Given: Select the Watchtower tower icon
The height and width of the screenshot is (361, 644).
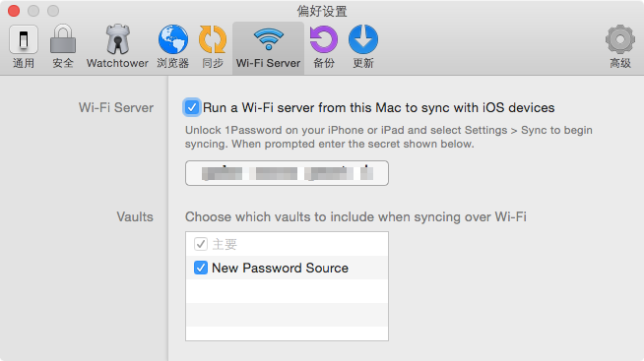Looking at the screenshot, I should coord(118,39).
